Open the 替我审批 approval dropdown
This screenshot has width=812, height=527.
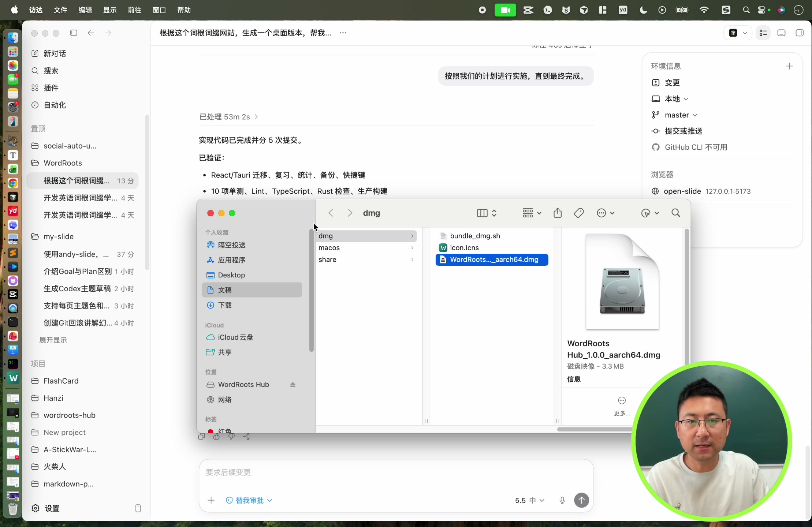point(249,500)
